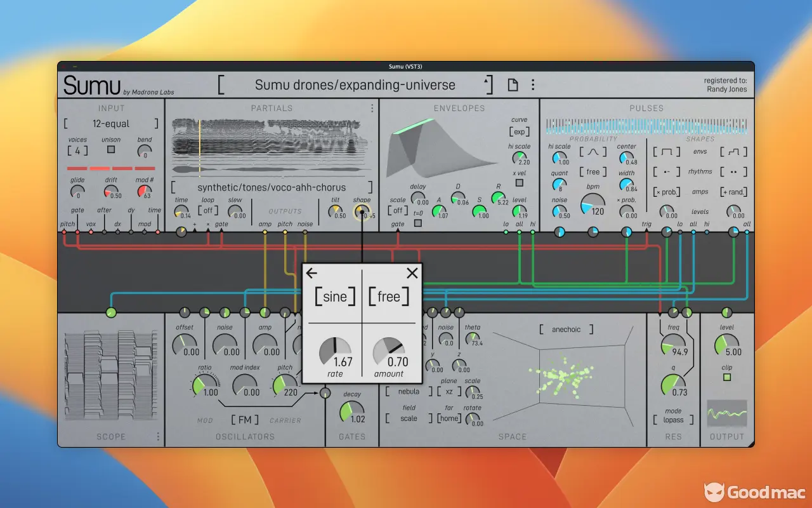
Task: Open the synthetic/tones/voco-ahh-chorus partials selector
Action: point(272,187)
